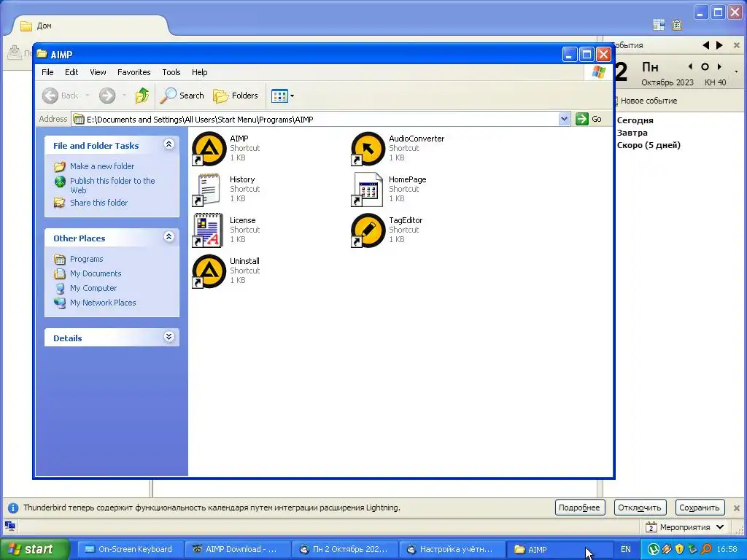Go to My Network Places
Image resolution: width=747 pixels, height=560 pixels.
(103, 303)
